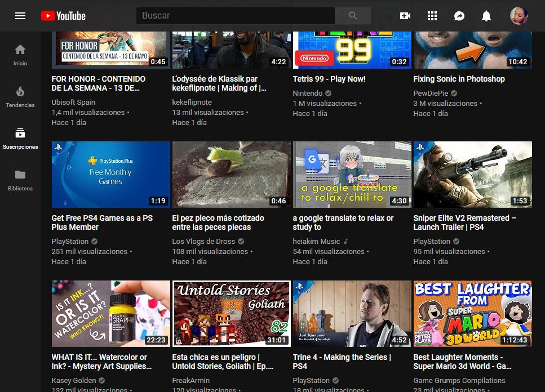Viewport: 545px width, 392px height.
Task: Click the magnifier search button
Action: pyautogui.click(x=353, y=16)
